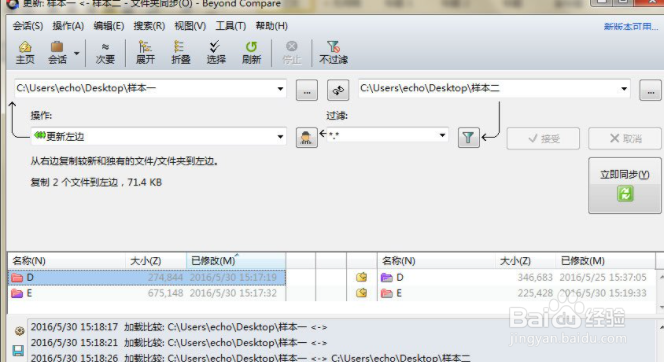Sort right pane by 大小(Z)
664x362 pixels.
click(525, 261)
